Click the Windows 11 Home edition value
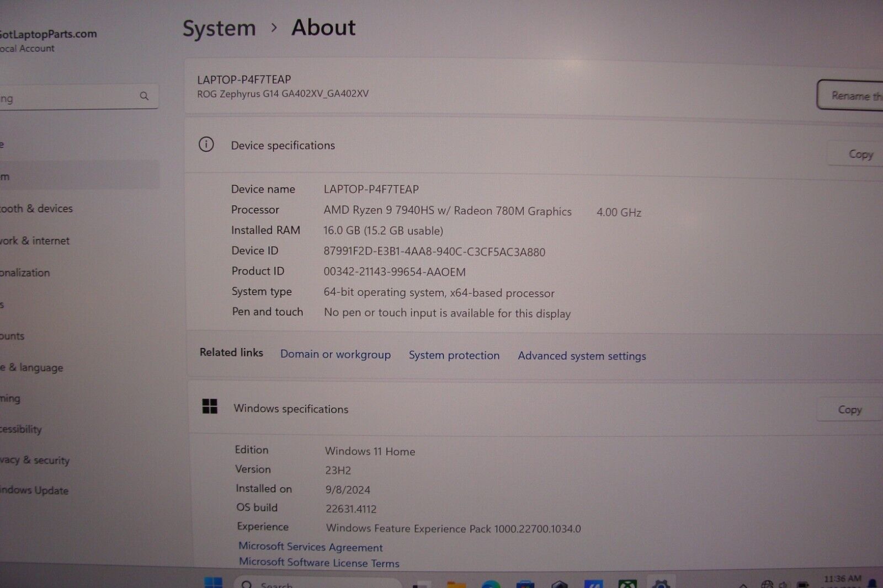883x588 pixels. tap(370, 451)
